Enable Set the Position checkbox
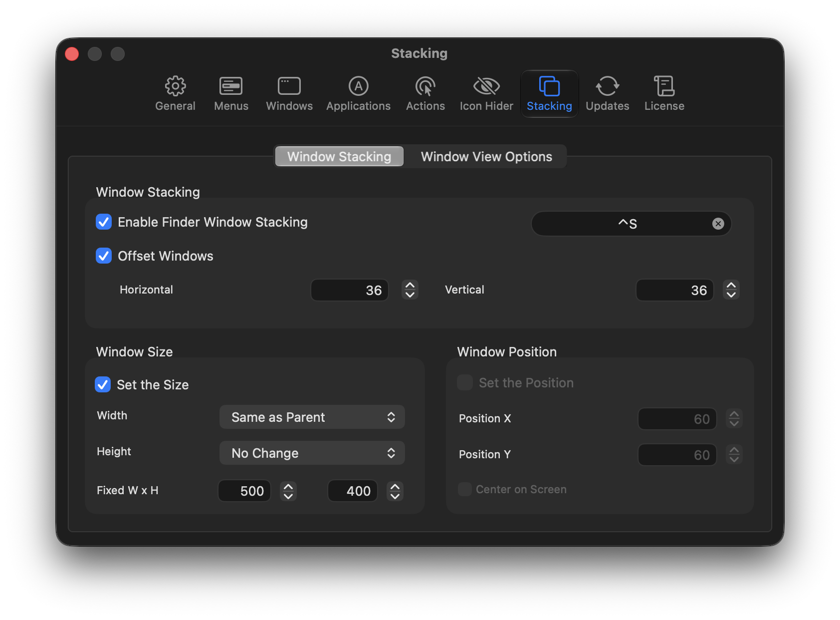The height and width of the screenshot is (620, 840). click(465, 383)
